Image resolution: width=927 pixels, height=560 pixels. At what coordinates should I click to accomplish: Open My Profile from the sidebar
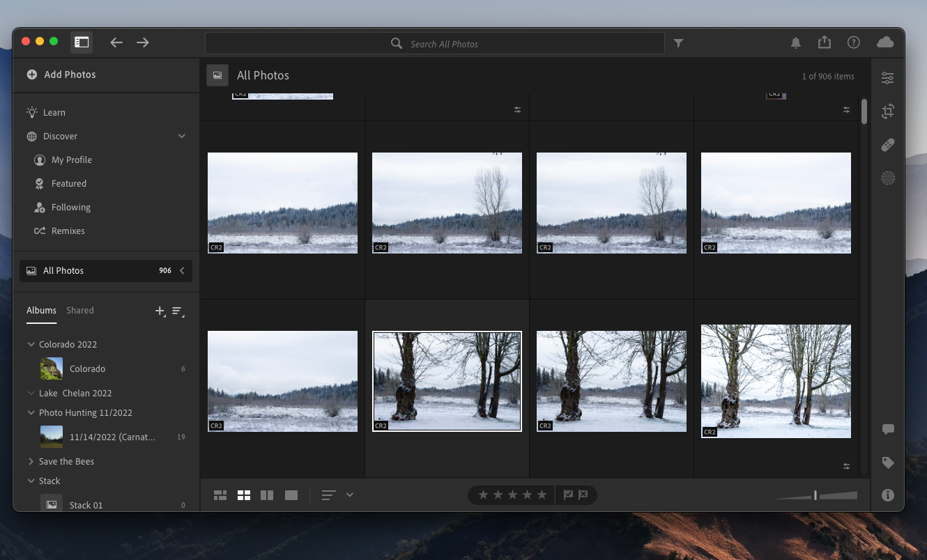click(x=70, y=160)
